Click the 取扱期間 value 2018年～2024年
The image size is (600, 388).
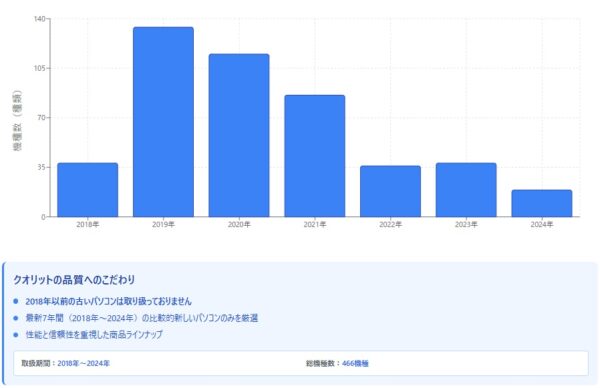[83, 363]
